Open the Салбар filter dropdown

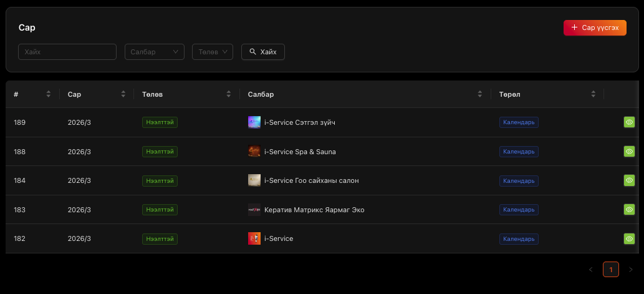pyautogui.click(x=154, y=52)
